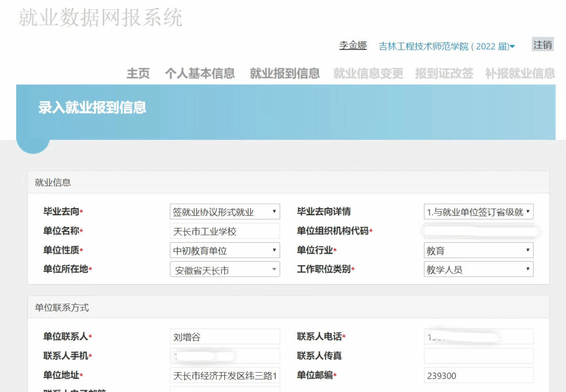Click the 李金娜 username link
The image size is (566, 392).
click(x=353, y=46)
